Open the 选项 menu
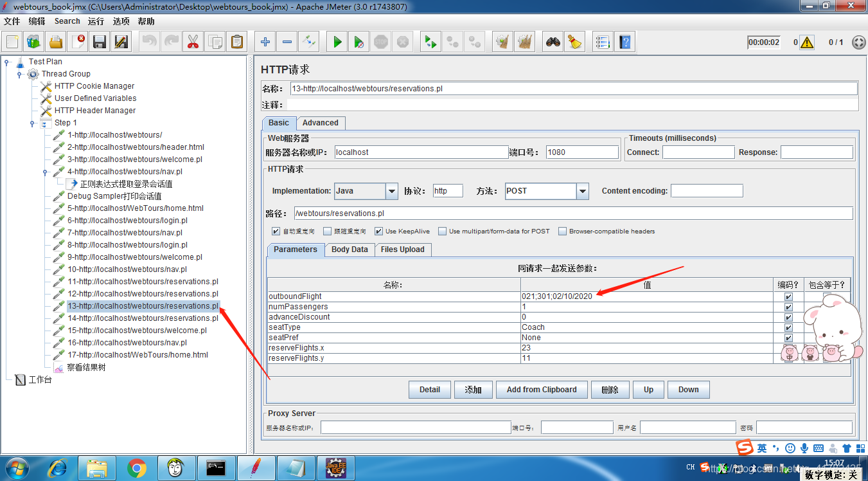Screen dimensions: 868x481 (121, 21)
